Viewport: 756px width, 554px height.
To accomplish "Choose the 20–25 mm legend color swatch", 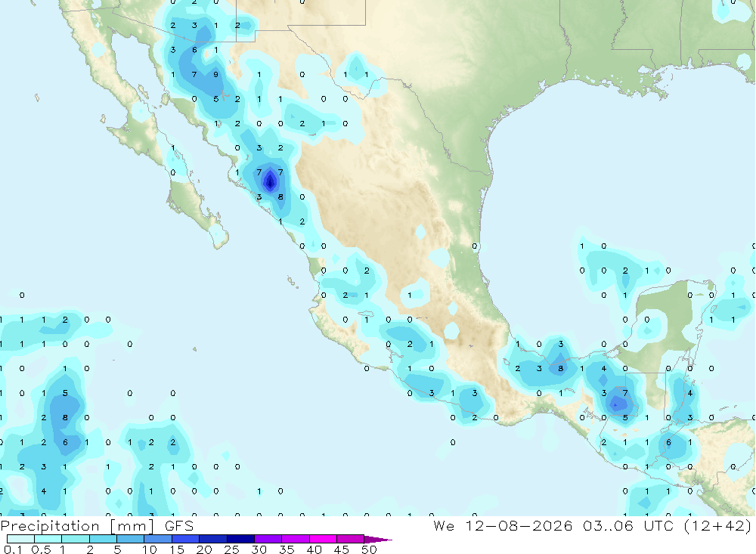I will (x=213, y=539).
